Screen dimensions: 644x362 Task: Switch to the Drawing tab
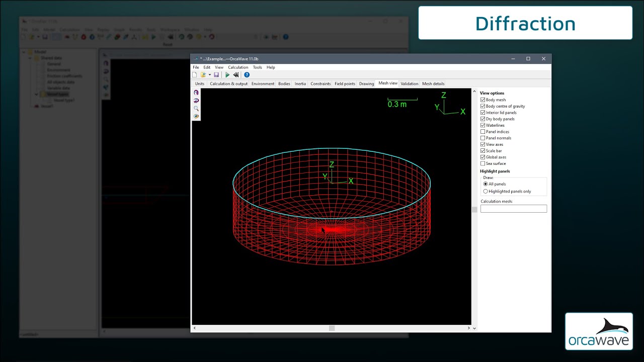(x=366, y=84)
